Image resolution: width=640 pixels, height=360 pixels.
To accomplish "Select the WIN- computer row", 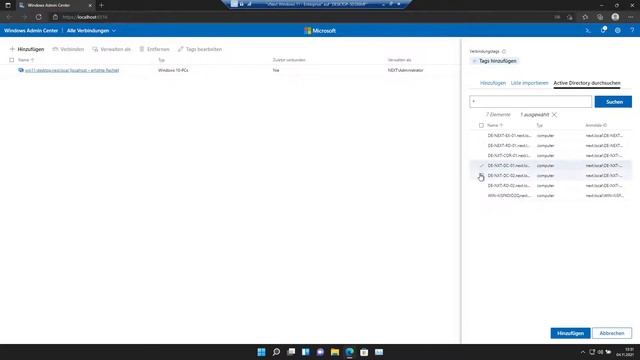I will click(x=551, y=196).
